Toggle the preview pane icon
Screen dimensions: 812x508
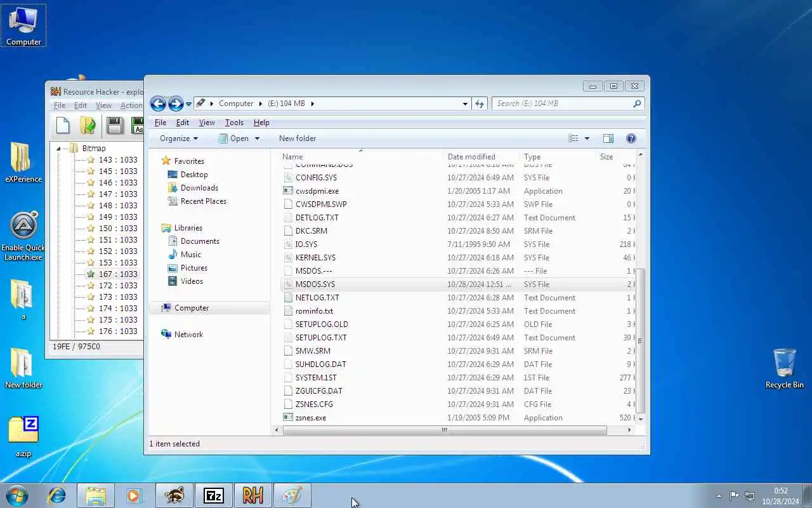tap(608, 138)
